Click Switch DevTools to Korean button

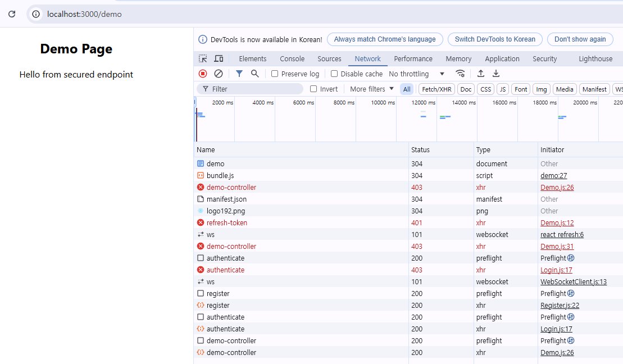[x=495, y=39]
